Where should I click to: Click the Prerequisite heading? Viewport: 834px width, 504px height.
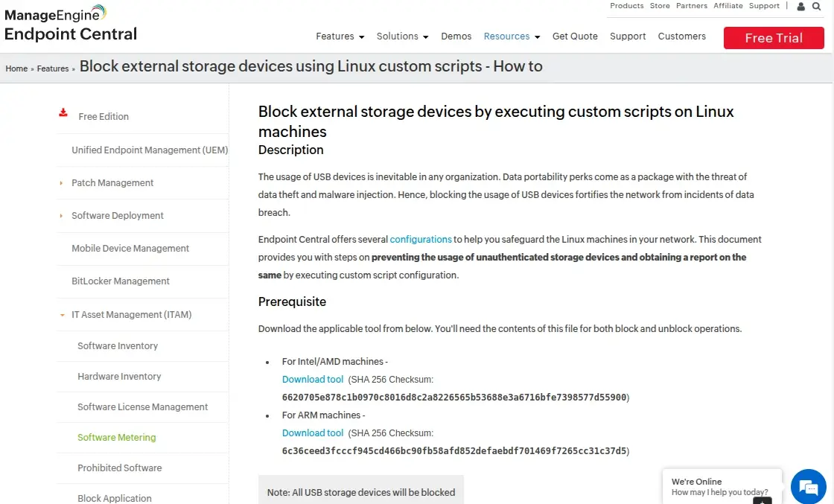[292, 302]
